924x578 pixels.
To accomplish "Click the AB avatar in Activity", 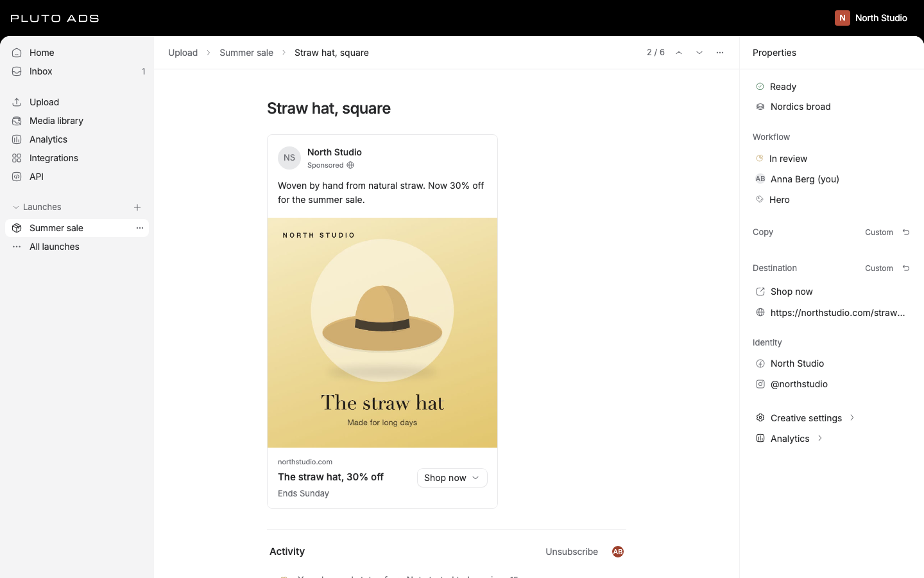I will tap(618, 552).
